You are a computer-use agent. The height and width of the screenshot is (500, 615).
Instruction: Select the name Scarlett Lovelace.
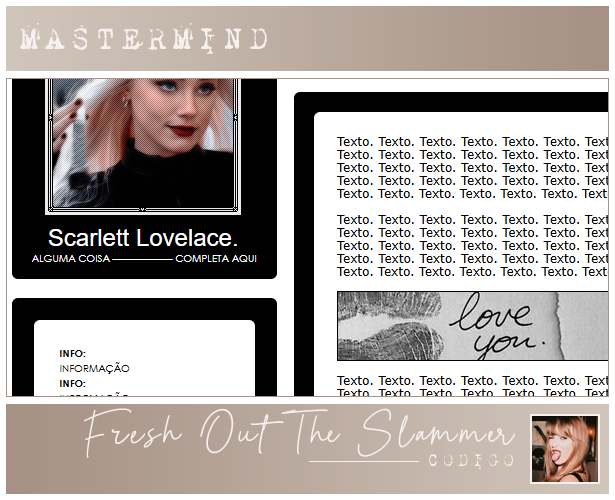143,238
